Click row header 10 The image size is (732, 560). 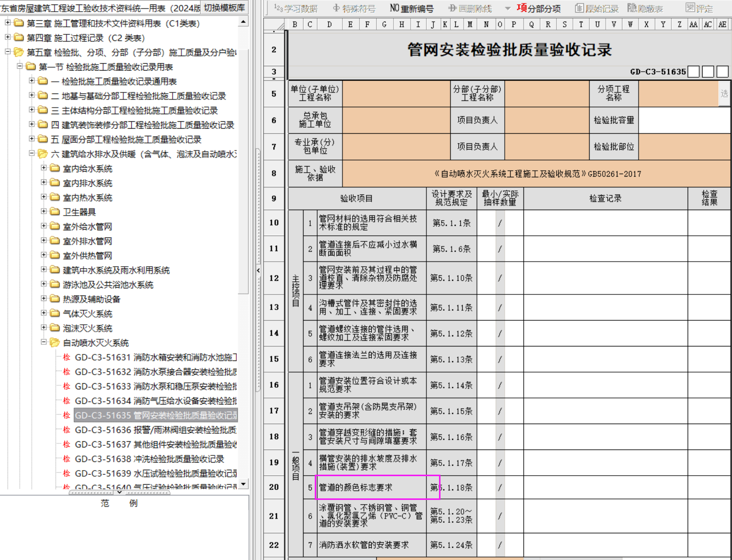tap(274, 223)
